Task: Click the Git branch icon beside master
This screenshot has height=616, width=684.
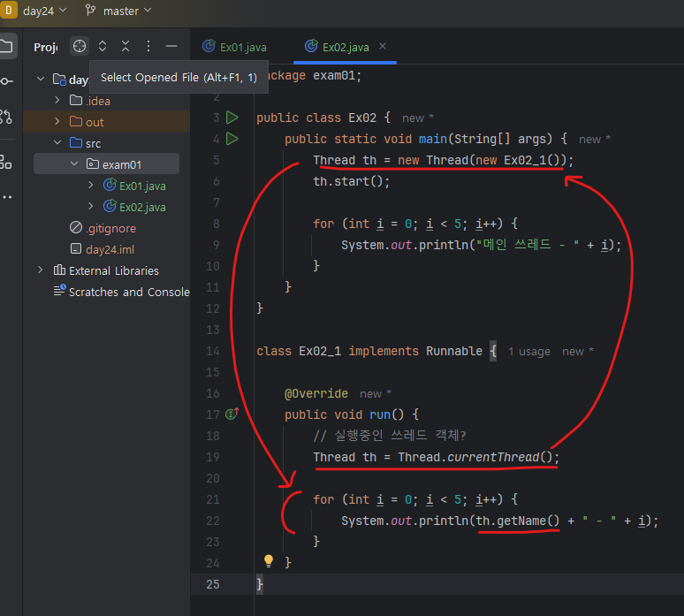Action: [x=90, y=11]
